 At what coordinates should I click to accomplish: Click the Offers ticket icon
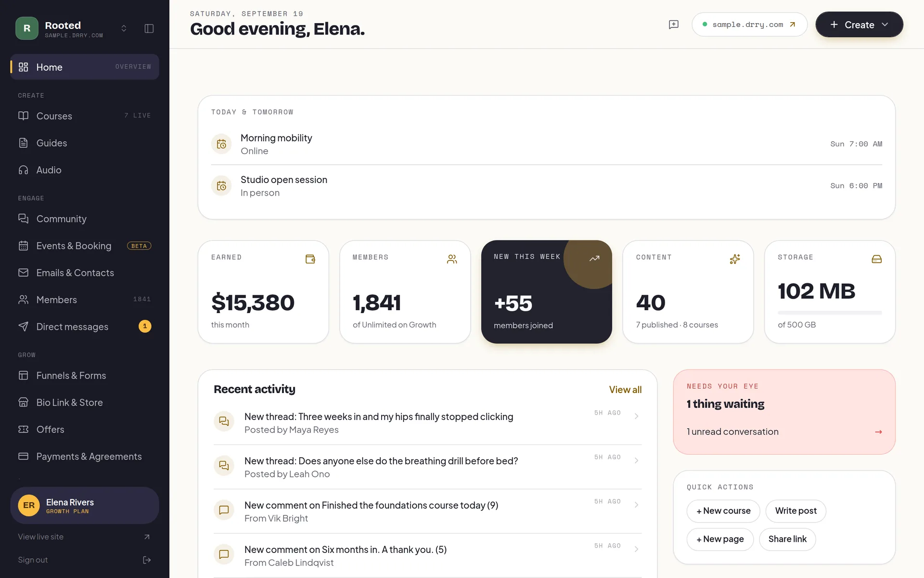[x=23, y=429]
